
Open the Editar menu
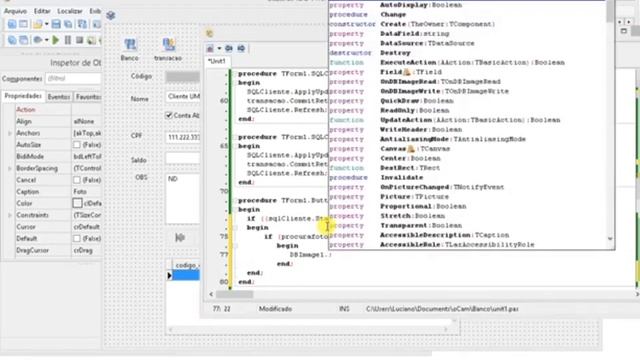[42, 11]
